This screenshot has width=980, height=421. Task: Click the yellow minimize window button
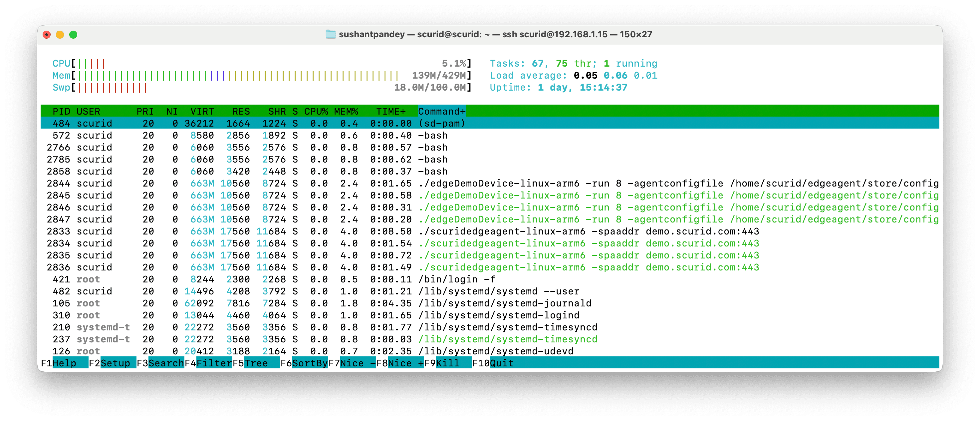(60, 35)
